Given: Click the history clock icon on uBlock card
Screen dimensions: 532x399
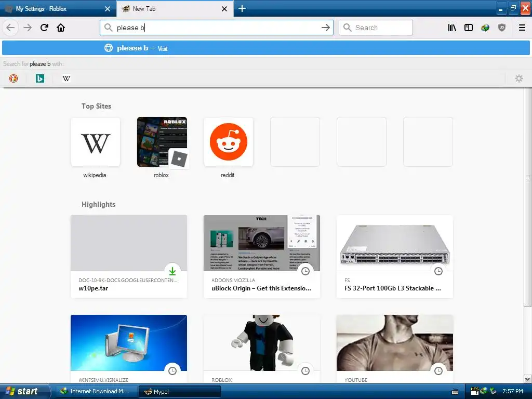Looking at the screenshot, I should (305, 271).
